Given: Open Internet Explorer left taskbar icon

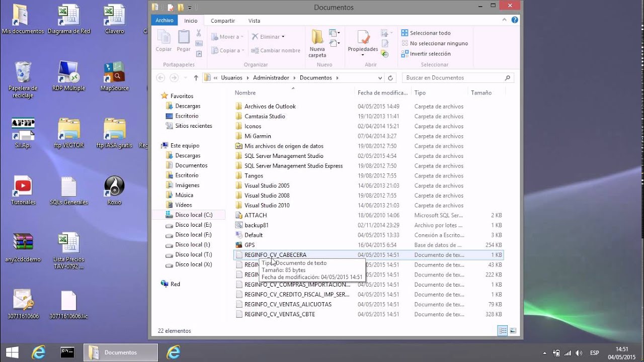Looking at the screenshot, I should tap(38, 352).
